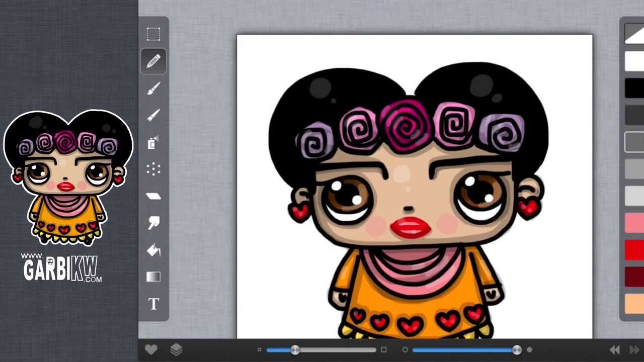Pick the peach skin-tone swatch
The height and width of the screenshot is (362, 644).
click(634, 304)
